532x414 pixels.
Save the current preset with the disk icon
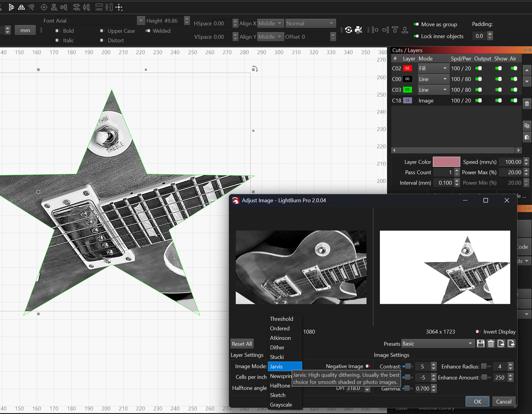481,343
